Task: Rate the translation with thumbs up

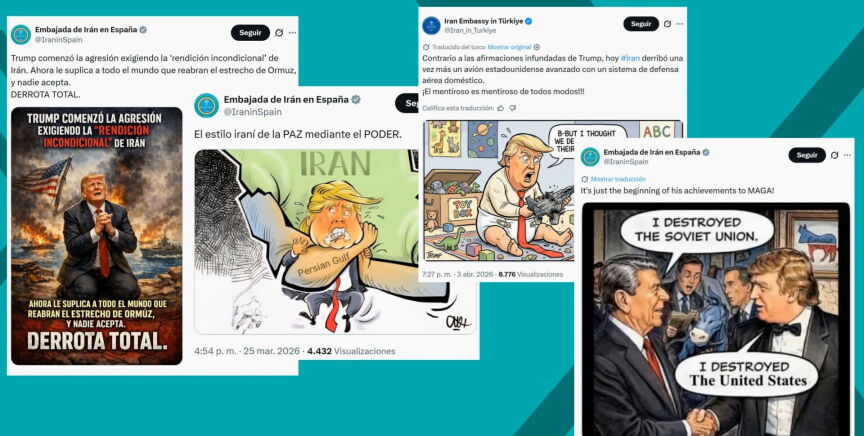Action: point(500,108)
